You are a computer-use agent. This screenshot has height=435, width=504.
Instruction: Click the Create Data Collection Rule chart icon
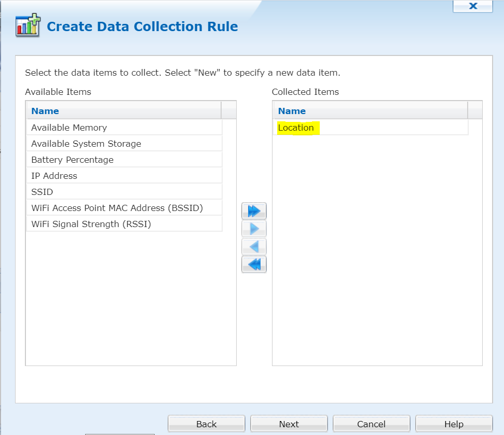(x=28, y=25)
